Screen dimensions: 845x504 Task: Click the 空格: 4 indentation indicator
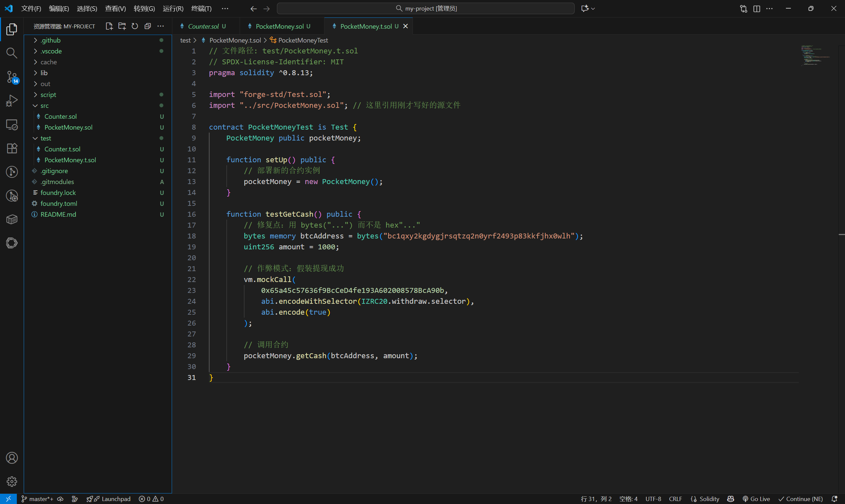tap(628, 499)
